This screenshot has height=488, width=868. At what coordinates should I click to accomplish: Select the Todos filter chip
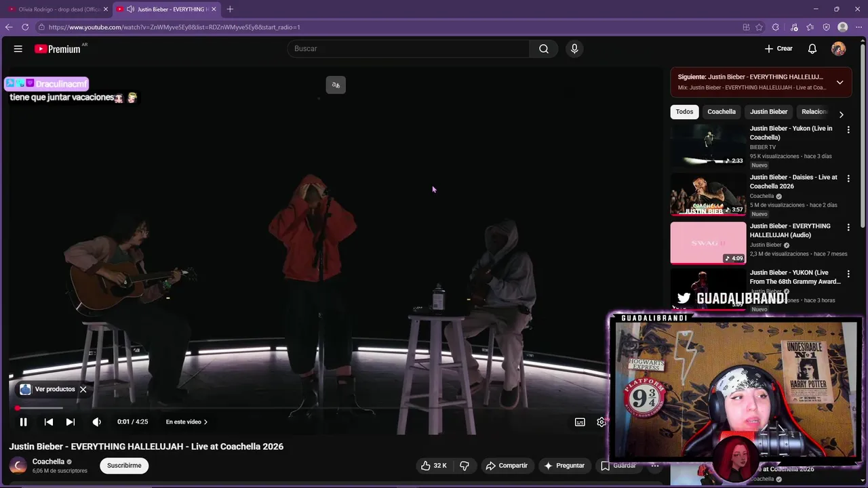tap(684, 112)
